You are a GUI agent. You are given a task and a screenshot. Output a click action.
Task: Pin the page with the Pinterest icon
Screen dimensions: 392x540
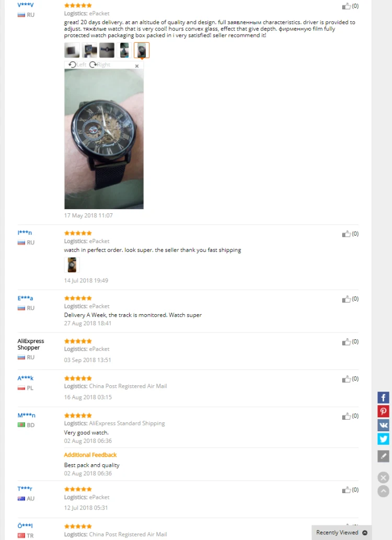[x=384, y=411]
